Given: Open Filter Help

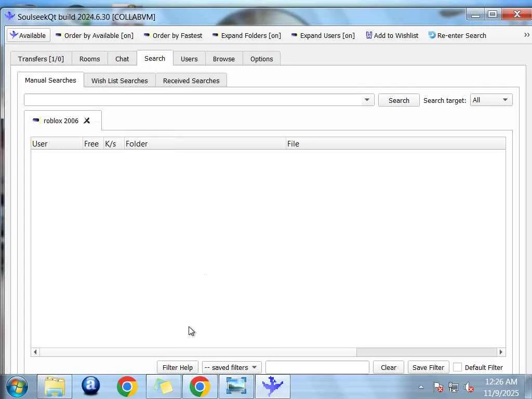Looking at the screenshot, I should coord(178,367).
